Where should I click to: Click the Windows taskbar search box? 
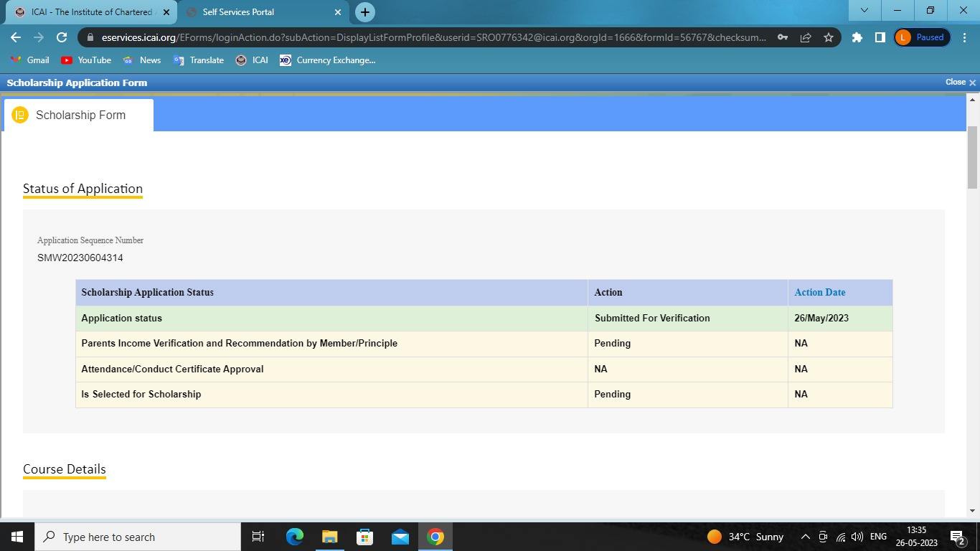[x=136, y=537]
